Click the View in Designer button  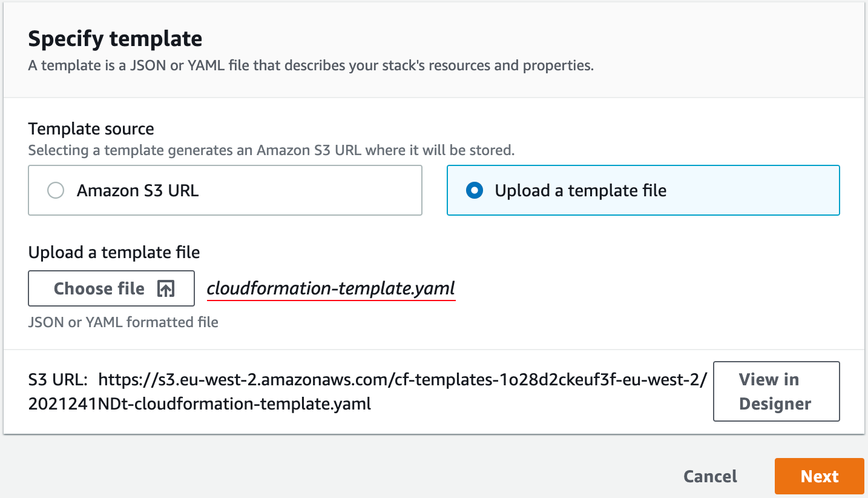[x=777, y=391]
